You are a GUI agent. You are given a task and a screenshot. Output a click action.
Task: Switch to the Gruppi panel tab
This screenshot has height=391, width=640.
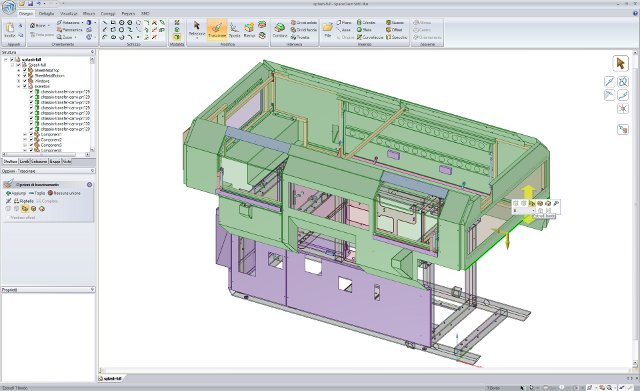[55, 162]
